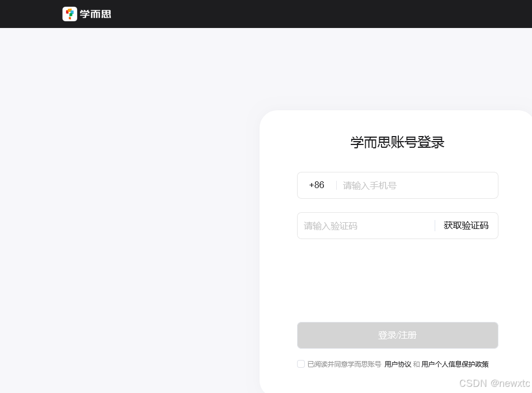Open the 用户协议 link

point(398,364)
